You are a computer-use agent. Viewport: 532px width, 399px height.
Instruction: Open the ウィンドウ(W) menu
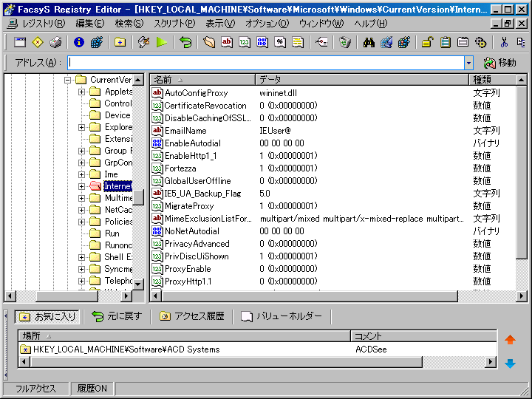pos(321,24)
